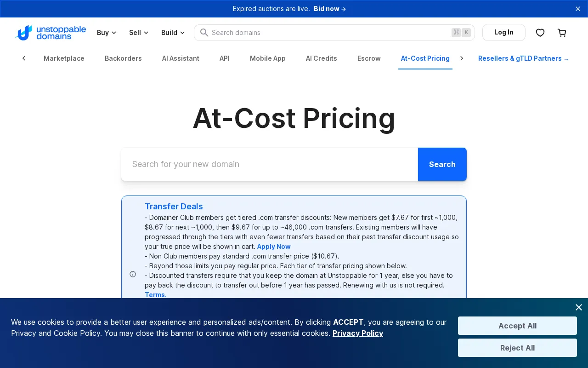The image size is (588, 368).
Task: Expand the Buy dropdown menu
Action: point(107,33)
